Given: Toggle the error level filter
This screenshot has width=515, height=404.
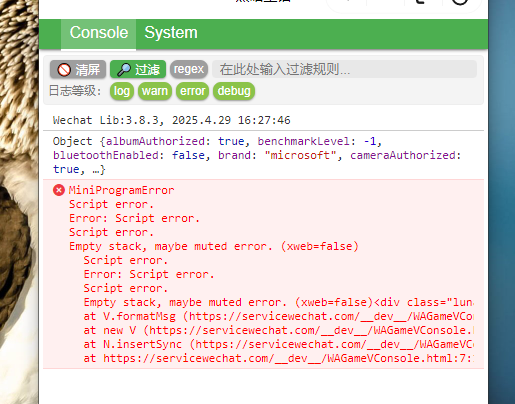Looking at the screenshot, I should (x=192, y=91).
